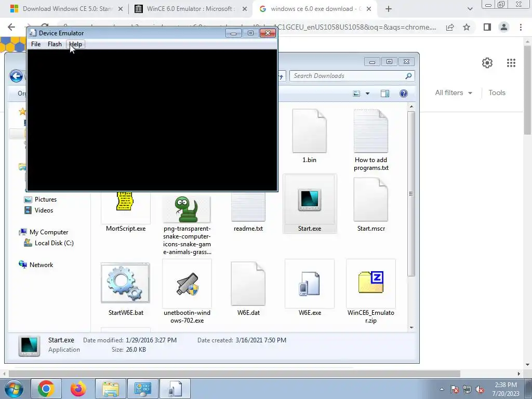Click the Tools button on Google results
The width and height of the screenshot is (532, 399).
click(497, 92)
